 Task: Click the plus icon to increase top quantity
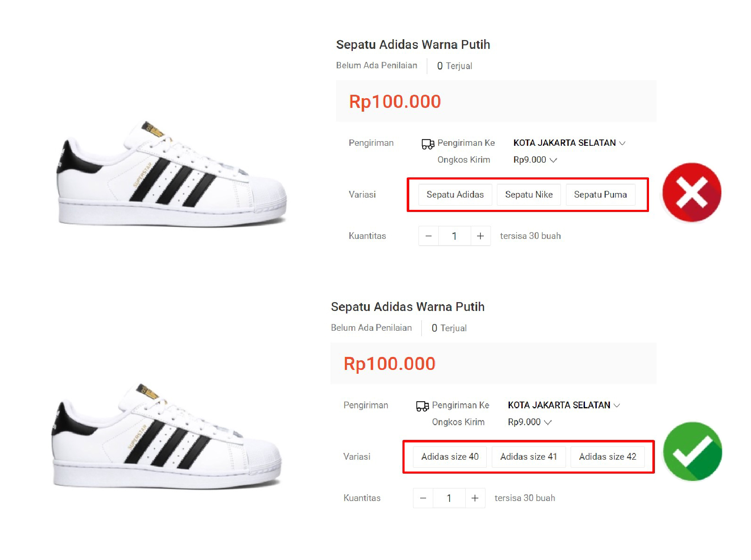tap(480, 236)
